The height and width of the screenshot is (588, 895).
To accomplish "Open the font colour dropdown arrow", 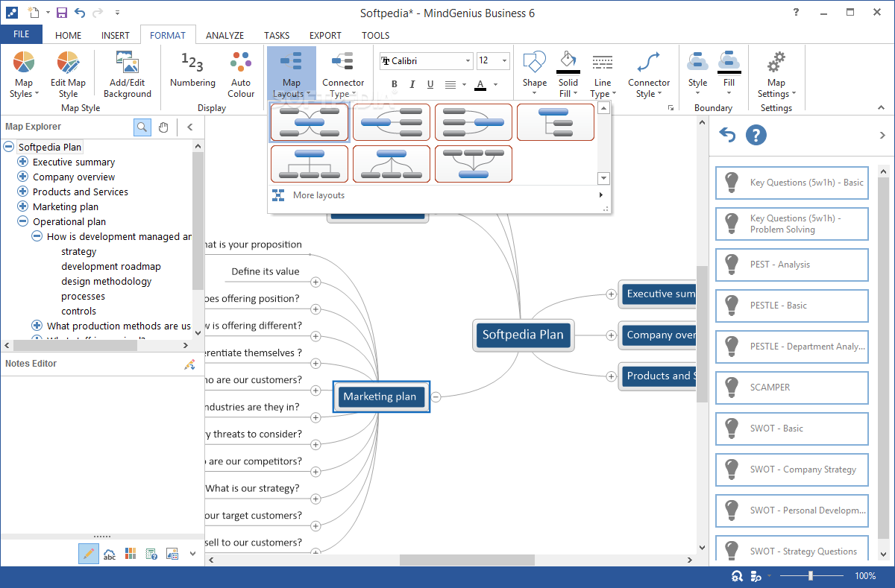I will [x=494, y=84].
